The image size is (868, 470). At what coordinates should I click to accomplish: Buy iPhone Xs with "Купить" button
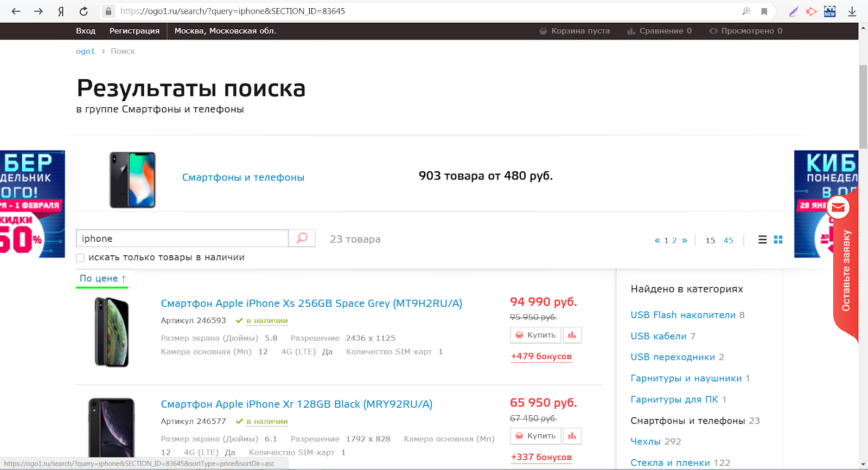535,335
